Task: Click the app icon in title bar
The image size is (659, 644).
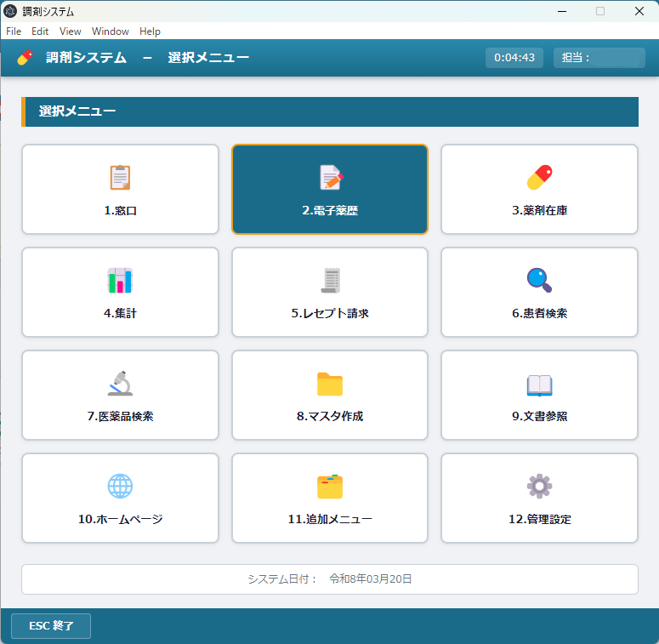Action: [x=10, y=11]
